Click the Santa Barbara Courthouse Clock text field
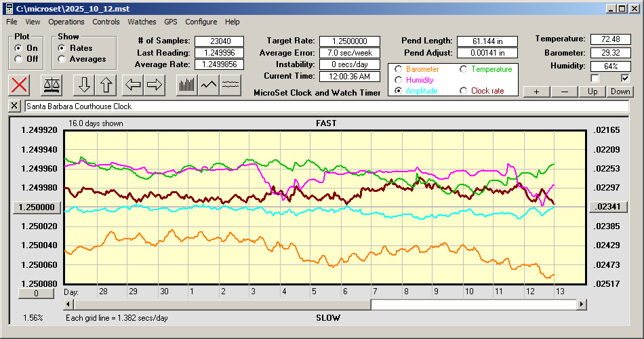Image resolution: width=644 pixels, height=339 pixels. (x=325, y=106)
